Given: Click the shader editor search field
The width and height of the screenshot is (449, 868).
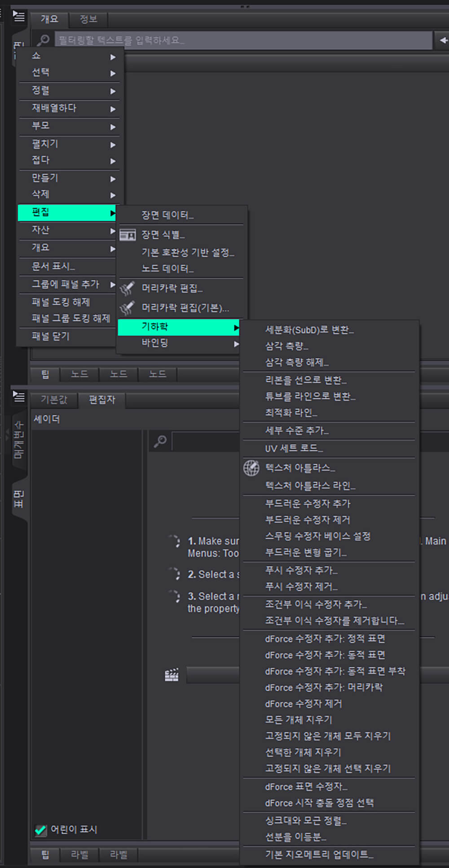Looking at the screenshot, I should [310, 441].
